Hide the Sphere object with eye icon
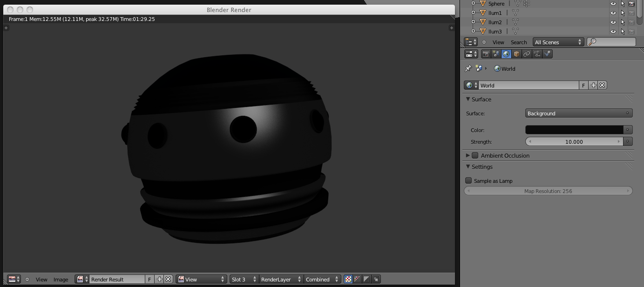The image size is (644, 287). click(x=613, y=4)
